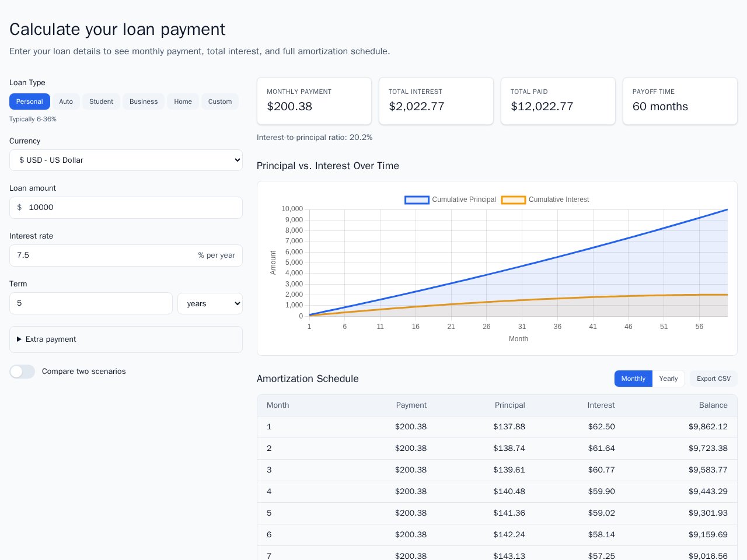
Task: Click the Balance column header
Action: [x=713, y=405]
